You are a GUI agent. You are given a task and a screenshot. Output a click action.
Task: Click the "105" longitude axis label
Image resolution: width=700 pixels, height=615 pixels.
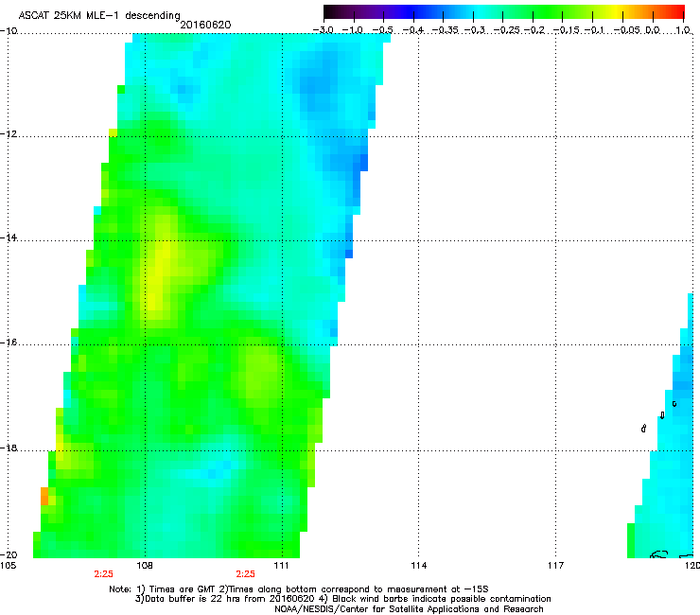pos(8,566)
